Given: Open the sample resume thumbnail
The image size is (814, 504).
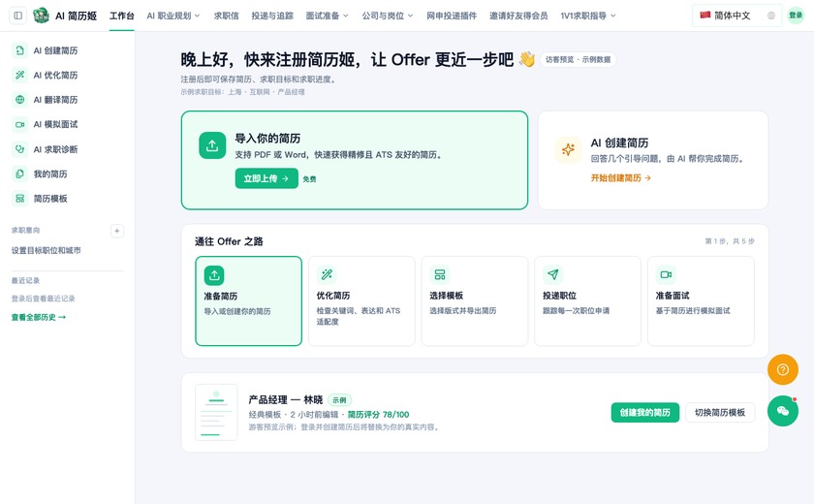Looking at the screenshot, I should pos(216,412).
